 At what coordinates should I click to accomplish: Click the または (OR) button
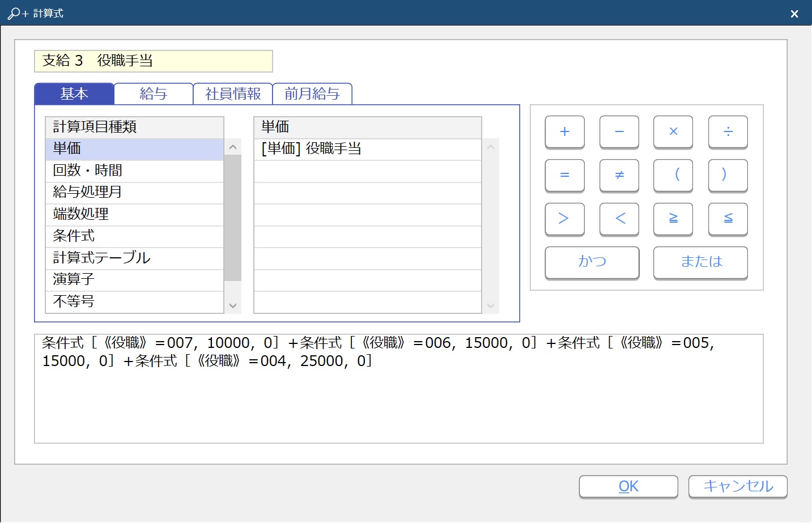(700, 262)
